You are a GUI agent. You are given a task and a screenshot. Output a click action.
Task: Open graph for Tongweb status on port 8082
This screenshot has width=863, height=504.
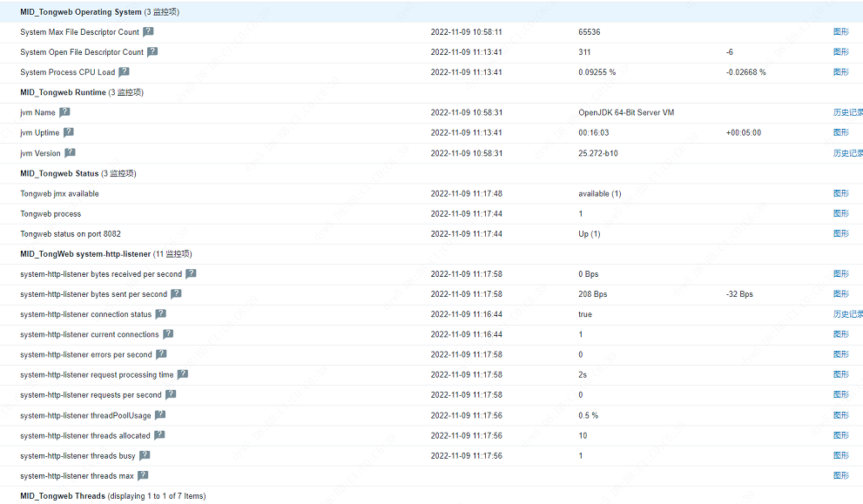click(841, 233)
